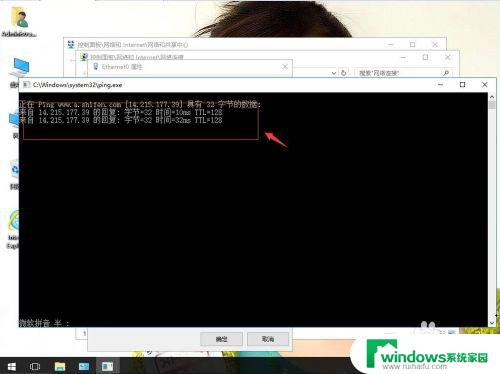Click OK in the Ethernet0 Properties dialog
Screen dimensions: 500x374
pos(221,339)
